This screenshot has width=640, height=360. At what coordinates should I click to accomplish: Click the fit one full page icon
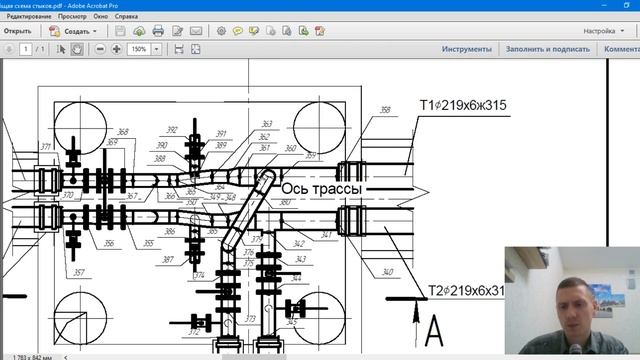pos(196,49)
